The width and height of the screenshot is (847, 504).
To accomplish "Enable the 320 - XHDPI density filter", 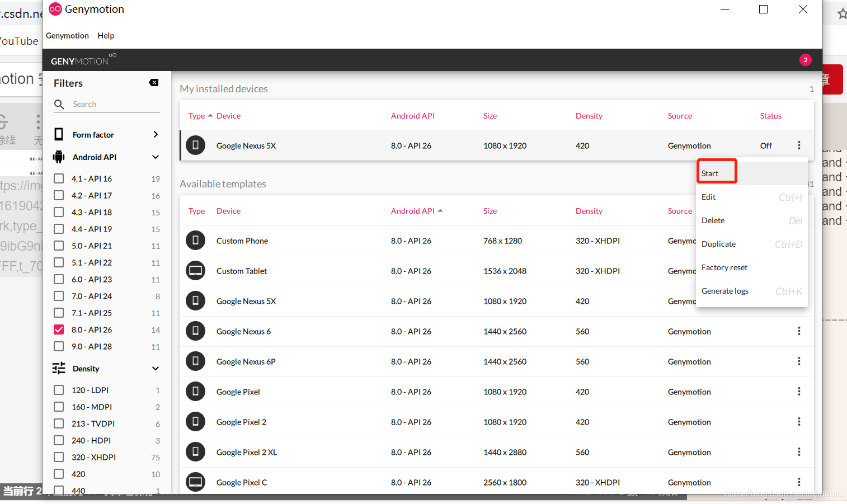I will coord(59,457).
